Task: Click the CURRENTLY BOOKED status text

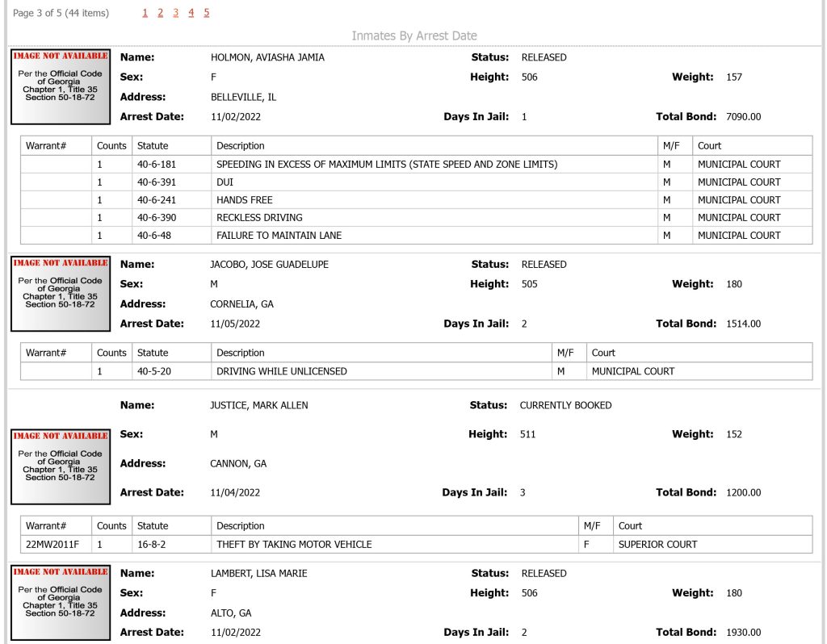Action: click(x=565, y=405)
